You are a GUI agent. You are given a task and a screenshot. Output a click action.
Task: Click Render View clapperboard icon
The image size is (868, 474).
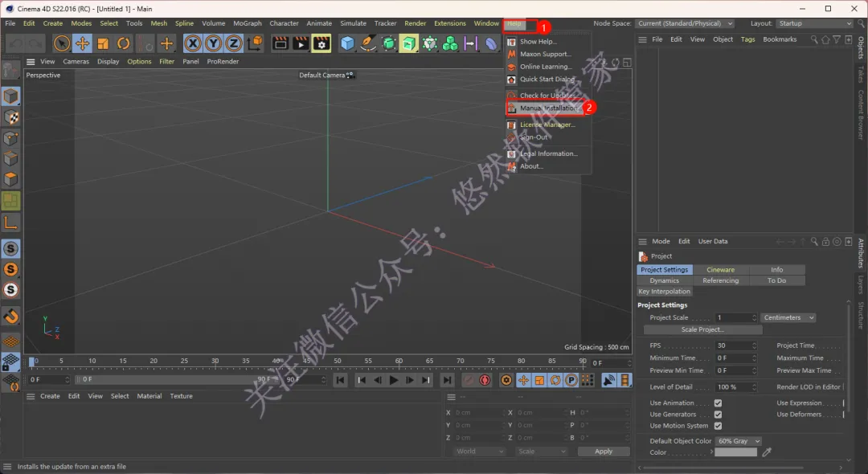pyautogui.click(x=280, y=43)
